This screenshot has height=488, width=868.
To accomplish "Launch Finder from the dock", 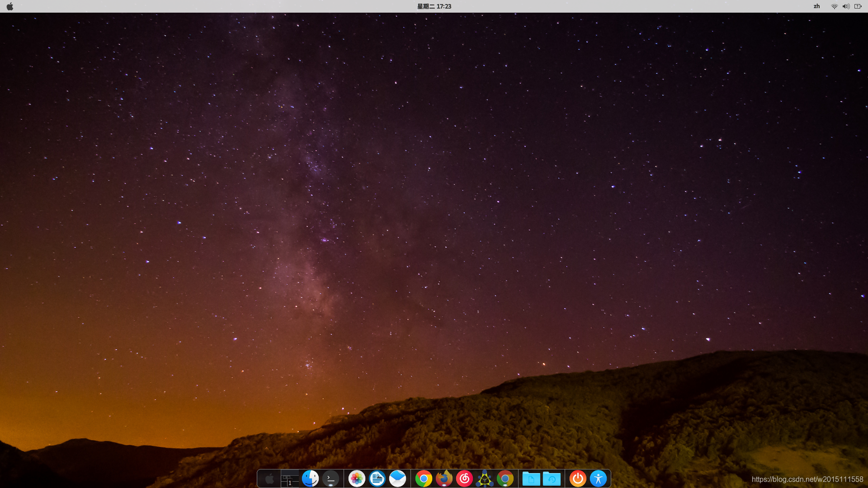I will [x=310, y=479].
